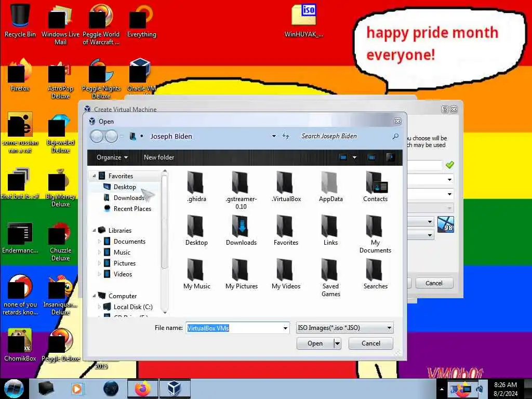Open the split arrow on Open button
The width and height of the screenshot is (532, 399).
[337, 343]
